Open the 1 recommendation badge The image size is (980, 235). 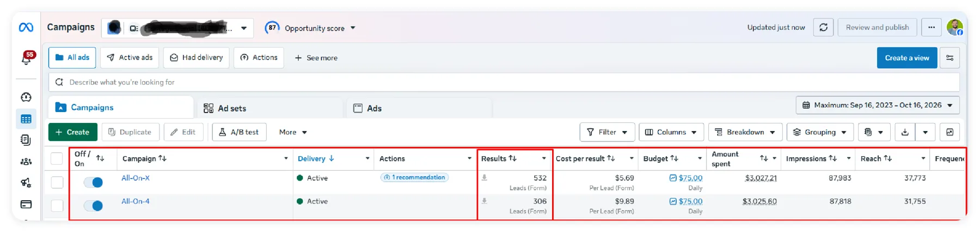414,177
